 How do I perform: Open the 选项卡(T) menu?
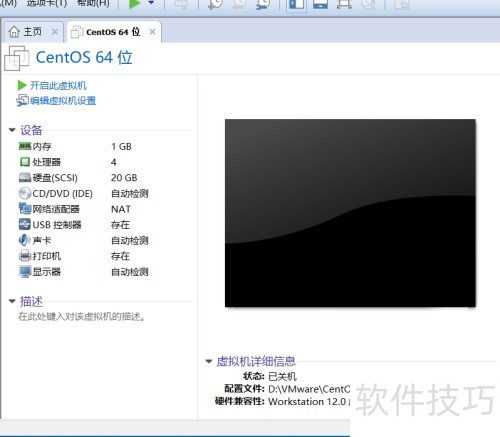click(x=47, y=3)
